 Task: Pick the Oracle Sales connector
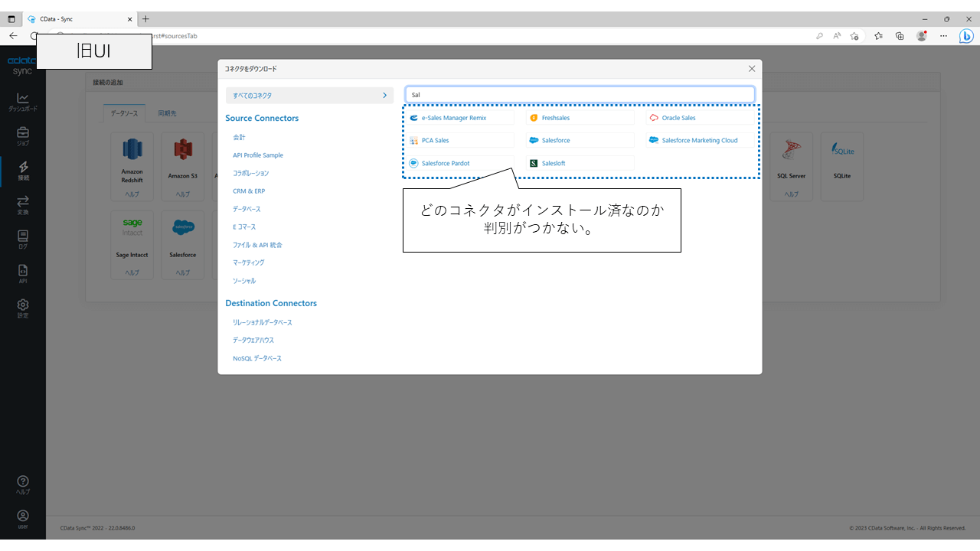tap(700, 118)
